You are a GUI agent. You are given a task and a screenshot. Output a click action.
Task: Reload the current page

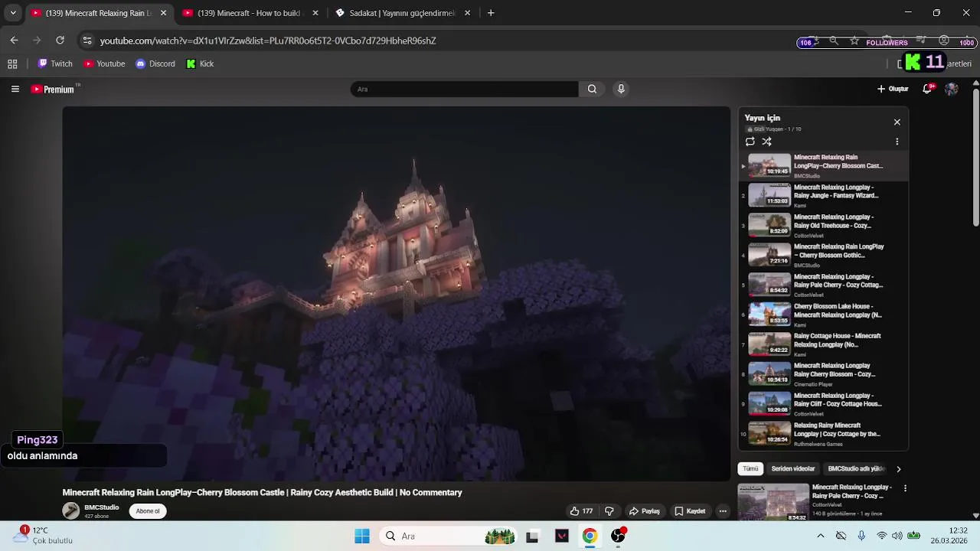60,41
